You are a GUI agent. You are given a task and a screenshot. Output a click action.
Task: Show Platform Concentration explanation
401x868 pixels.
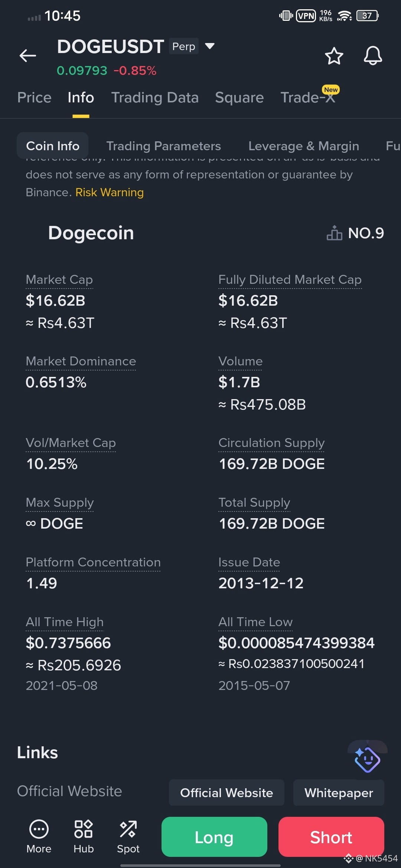(x=93, y=562)
